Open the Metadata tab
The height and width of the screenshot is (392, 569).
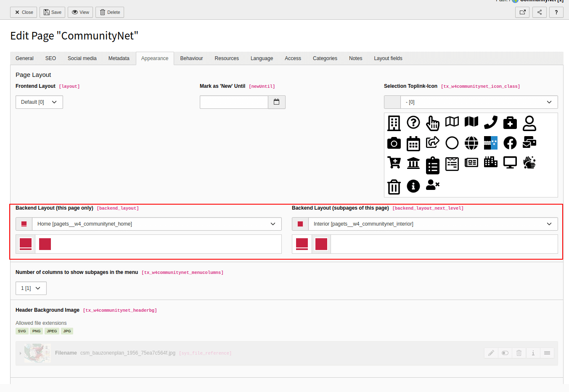tap(119, 58)
